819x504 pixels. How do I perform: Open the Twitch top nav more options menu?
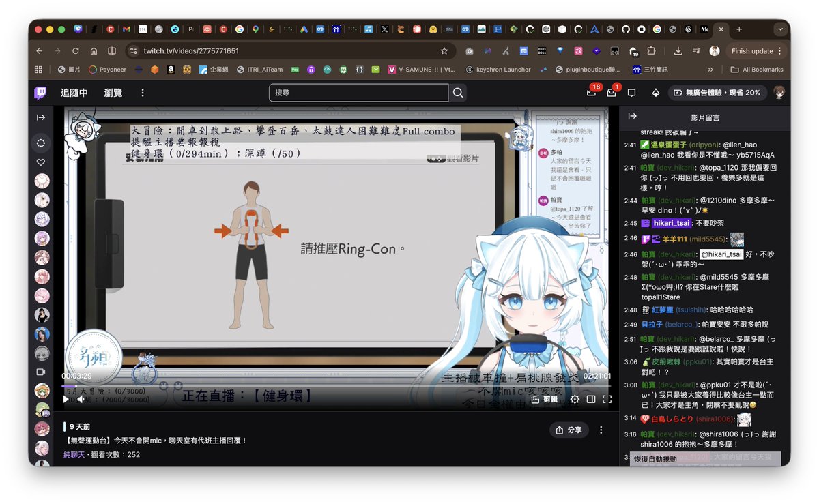pyautogui.click(x=143, y=93)
